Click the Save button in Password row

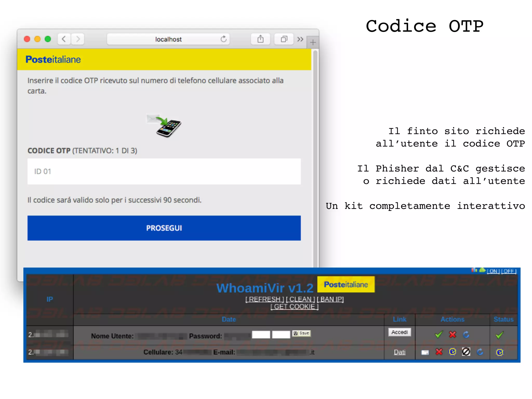click(x=301, y=333)
